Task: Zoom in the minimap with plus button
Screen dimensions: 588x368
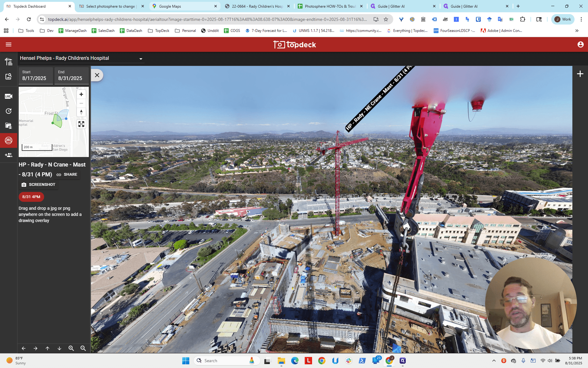Action: point(81,94)
